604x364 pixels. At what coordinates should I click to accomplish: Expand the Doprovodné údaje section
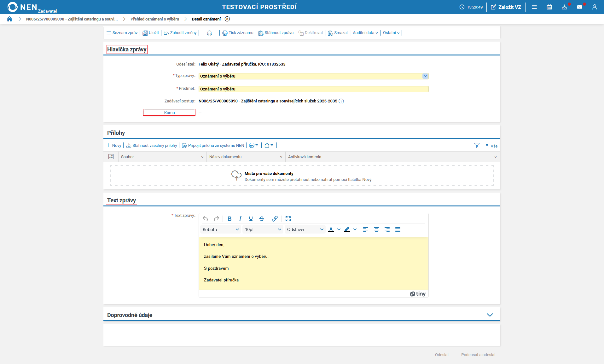click(x=490, y=315)
